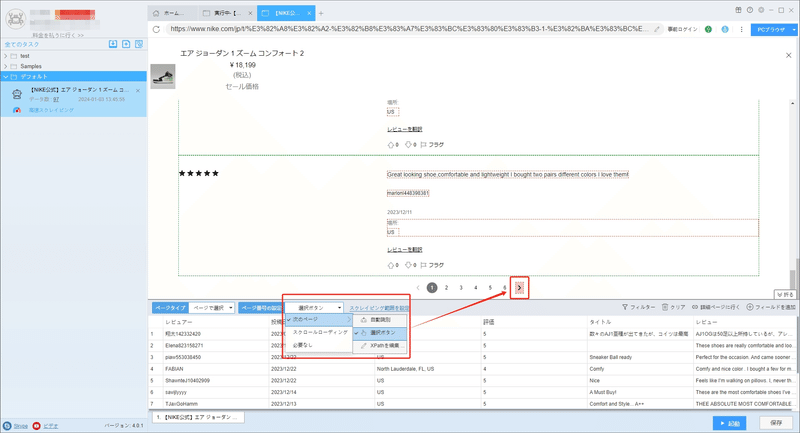
Task: Click スクレイピング範囲を設定 link
Action: point(379,308)
